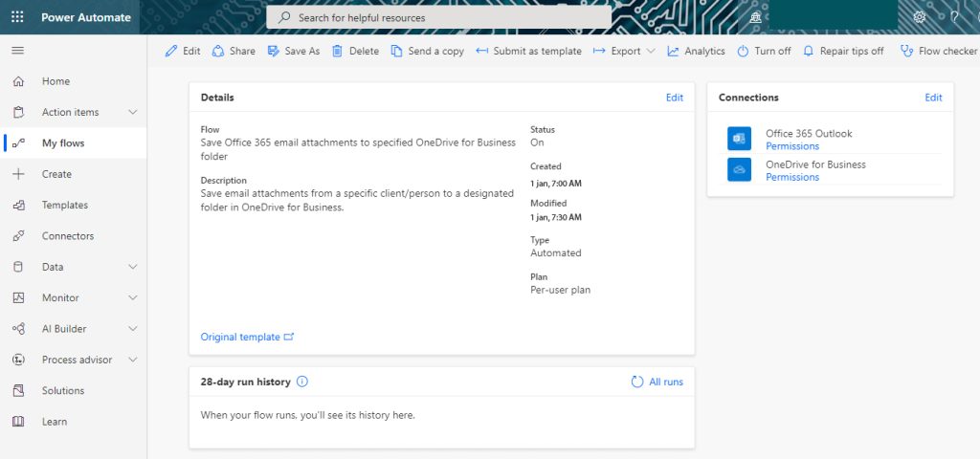Turn off the flow

tap(764, 52)
